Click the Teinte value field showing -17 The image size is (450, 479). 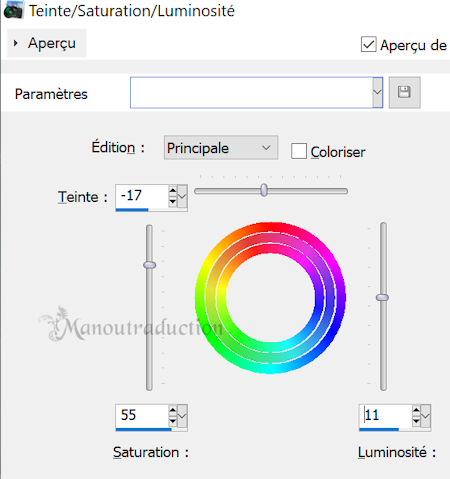tap(142, 196)
